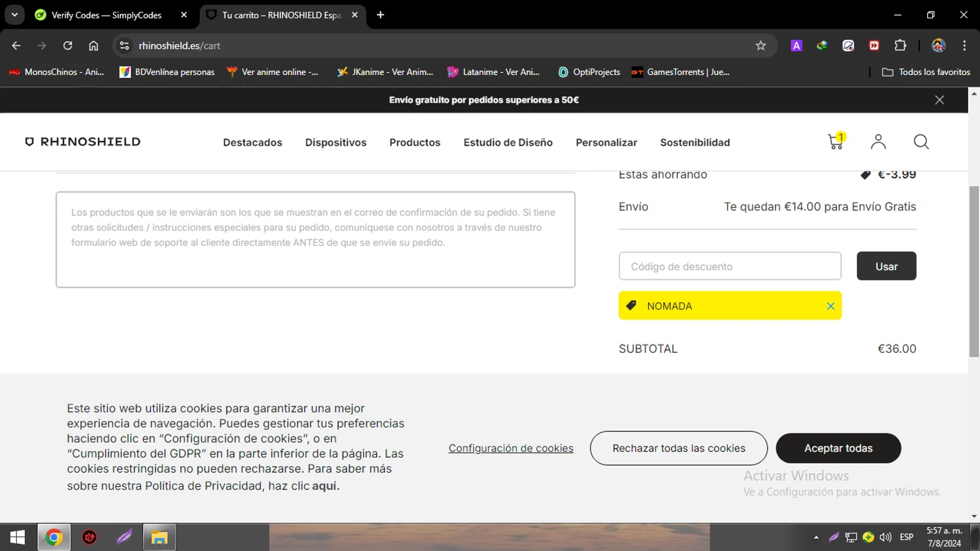
Task: Open the Windows Start menu
Action: [18, 537]
